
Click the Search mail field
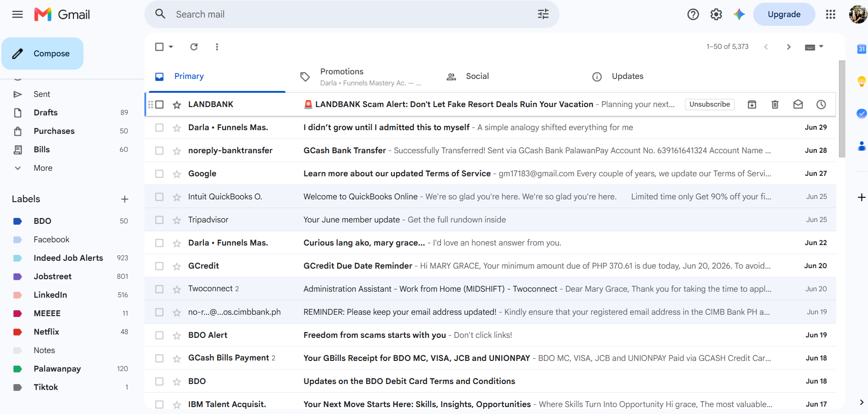click(x=351, y=14)
